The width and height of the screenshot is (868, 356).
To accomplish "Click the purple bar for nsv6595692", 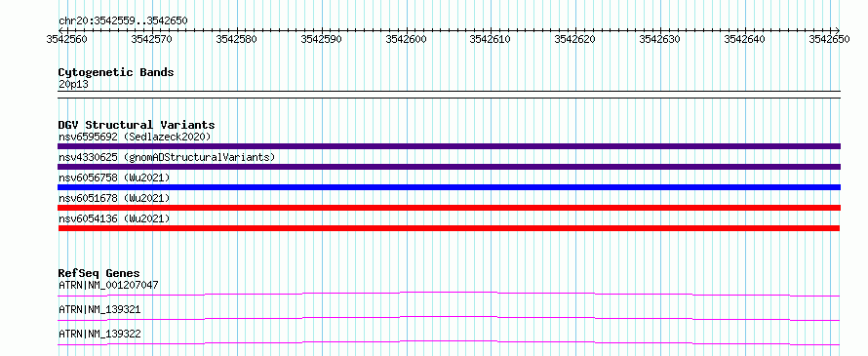I will pos(449,146).
